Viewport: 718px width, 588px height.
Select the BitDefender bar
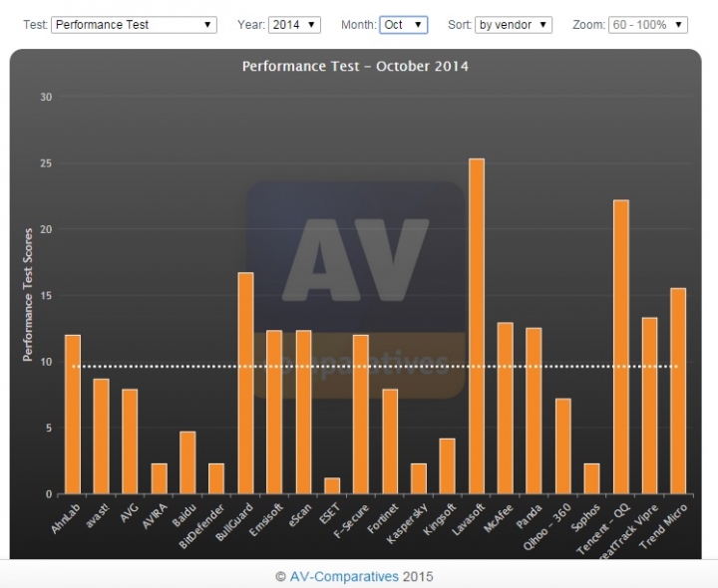click(216, 479)
